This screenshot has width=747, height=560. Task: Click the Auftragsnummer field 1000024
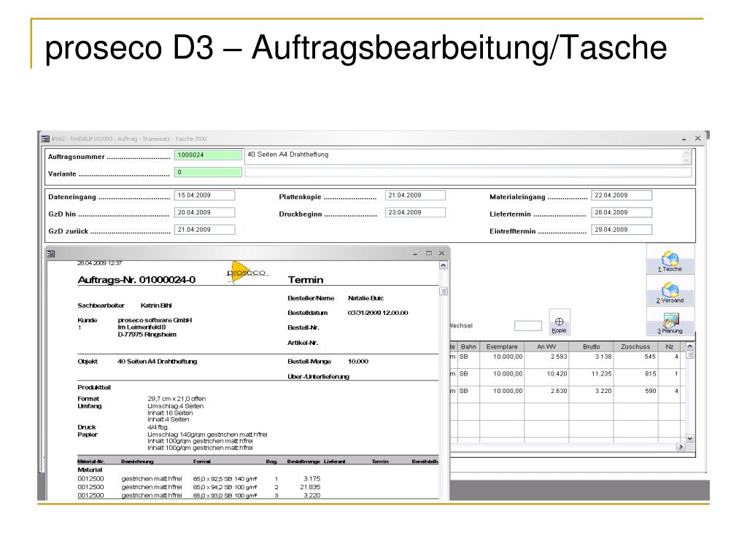(208, 155)
